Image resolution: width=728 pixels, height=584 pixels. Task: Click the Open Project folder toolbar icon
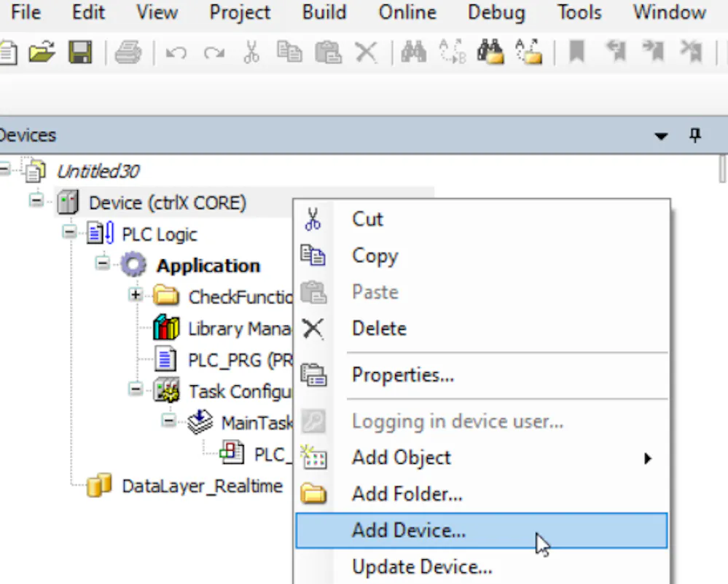[x=42, y=52]
